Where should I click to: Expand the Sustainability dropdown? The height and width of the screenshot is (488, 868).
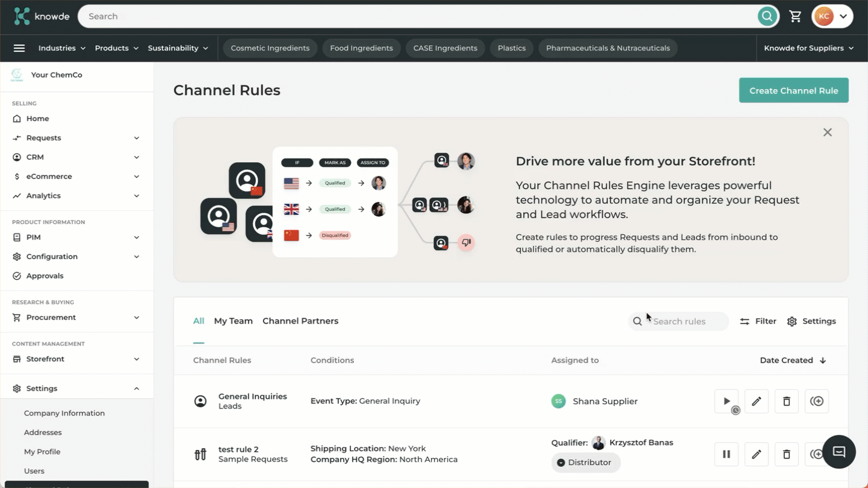[x=178, y=48]
